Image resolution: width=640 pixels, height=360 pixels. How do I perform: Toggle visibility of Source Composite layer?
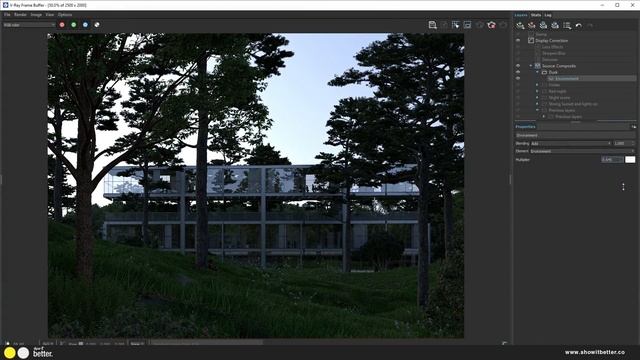pos(518,66)
